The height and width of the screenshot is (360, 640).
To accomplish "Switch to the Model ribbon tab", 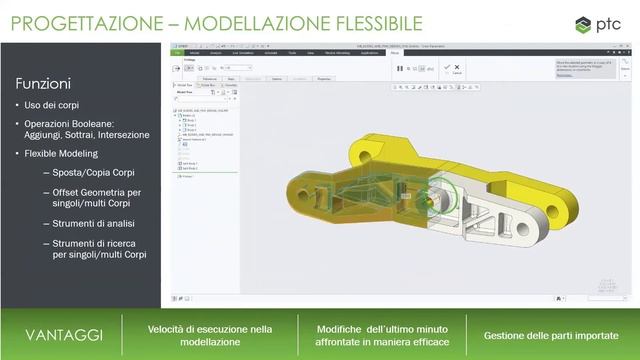I will click(195, 53).
